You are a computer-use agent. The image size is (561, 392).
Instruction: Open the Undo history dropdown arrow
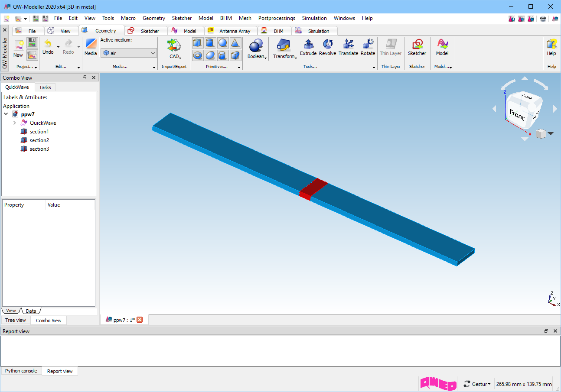(58, 46)
